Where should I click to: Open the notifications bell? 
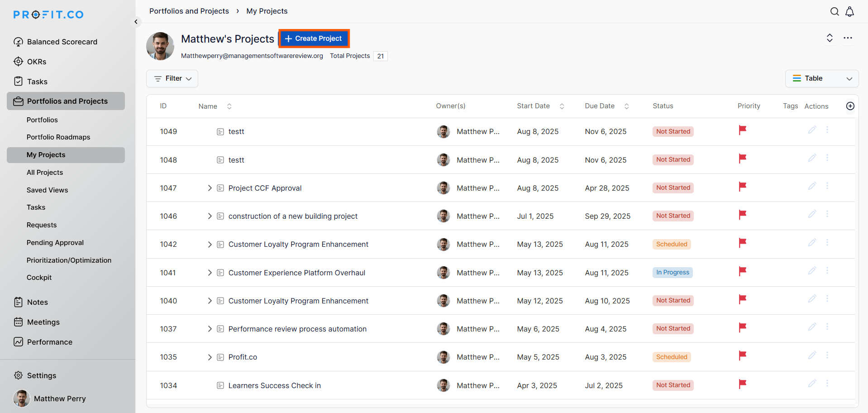(849, 12)
